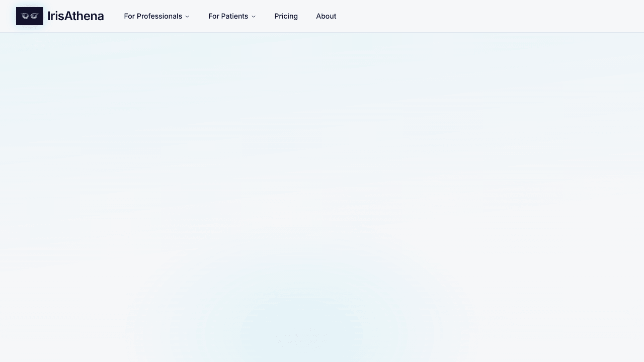Click the IrisAthena brand name text
Viewport: 644px width, 362px height.
pos(75,16)
